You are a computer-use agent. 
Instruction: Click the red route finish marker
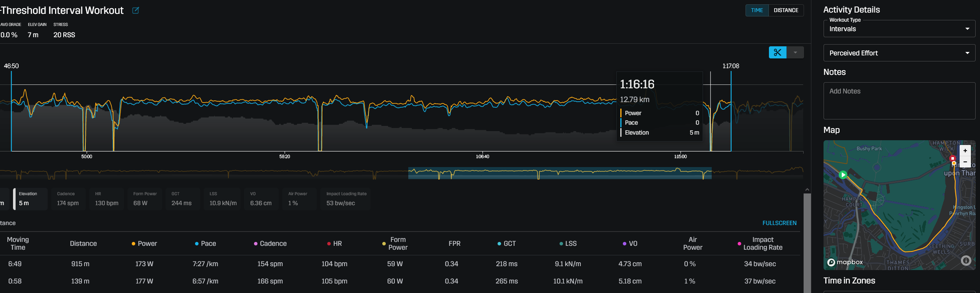953,158
